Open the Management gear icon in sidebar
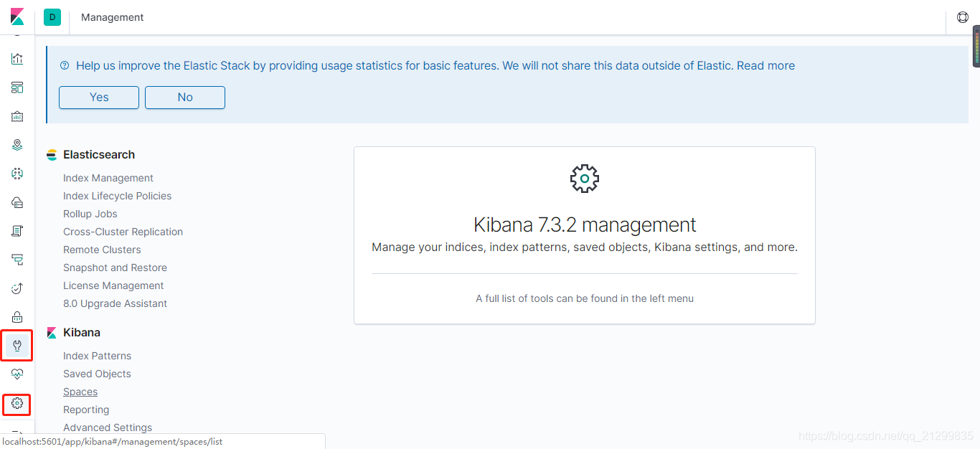The height and width of the screenshot is (449, 980). [x=17, y=403]
